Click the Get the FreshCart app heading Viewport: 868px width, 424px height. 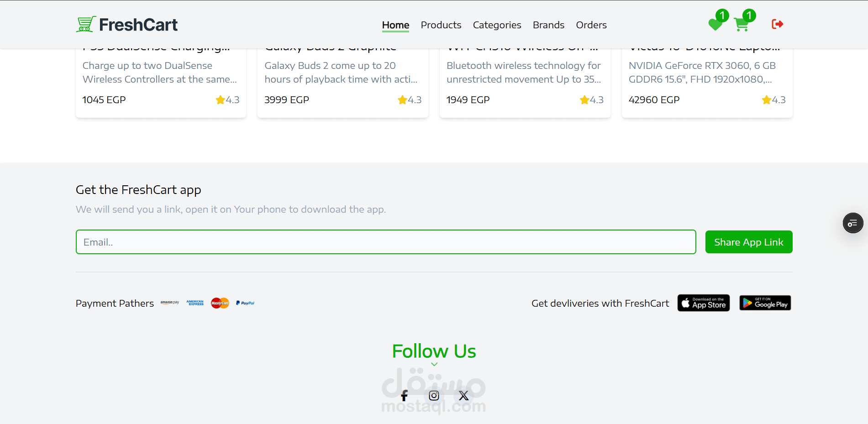point(138,190)
